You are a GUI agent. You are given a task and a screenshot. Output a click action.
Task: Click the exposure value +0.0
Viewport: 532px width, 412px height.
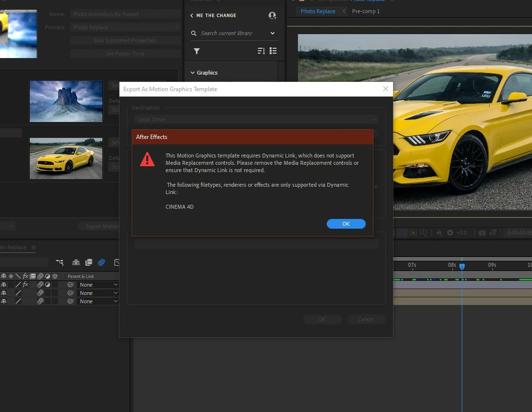pyautogui.click(x=461, y=233)
